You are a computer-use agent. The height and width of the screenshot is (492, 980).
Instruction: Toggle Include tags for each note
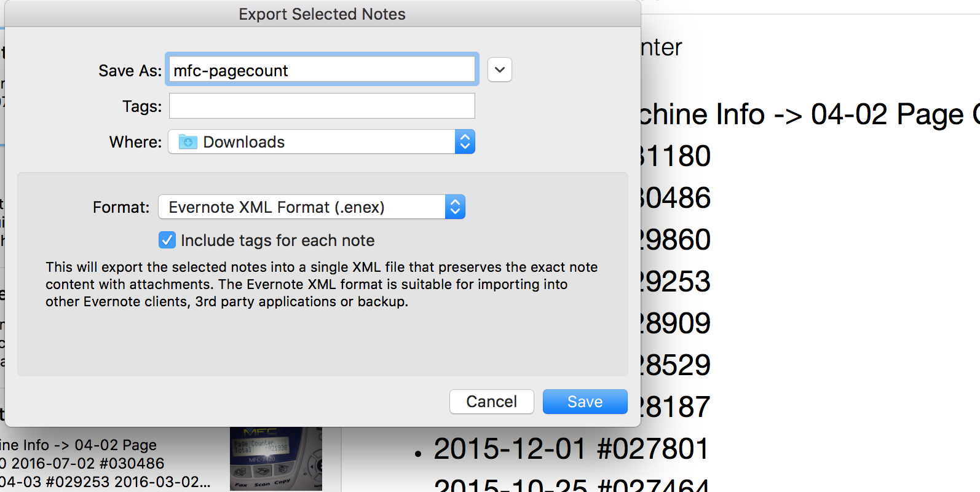167,240
